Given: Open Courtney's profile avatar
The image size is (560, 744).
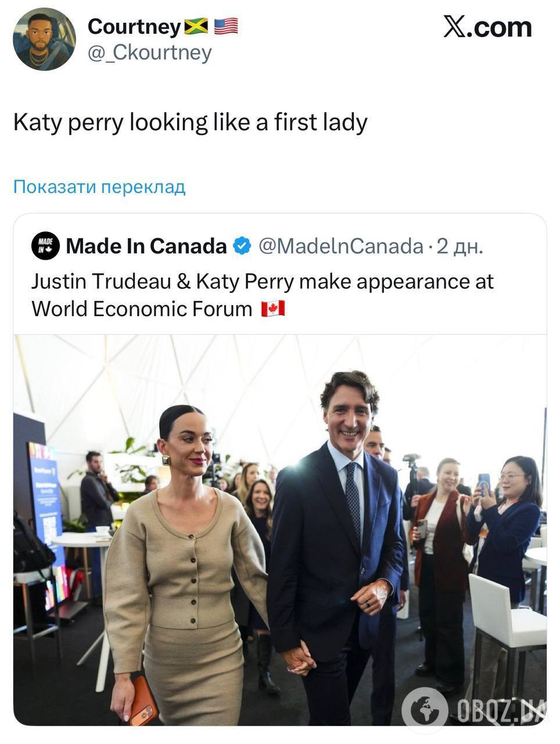Looking at the screenshot, I should (x=44, y=40).
